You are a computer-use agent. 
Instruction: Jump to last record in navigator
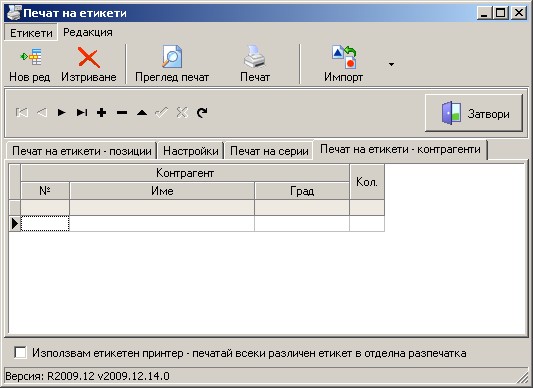point(82,112)
